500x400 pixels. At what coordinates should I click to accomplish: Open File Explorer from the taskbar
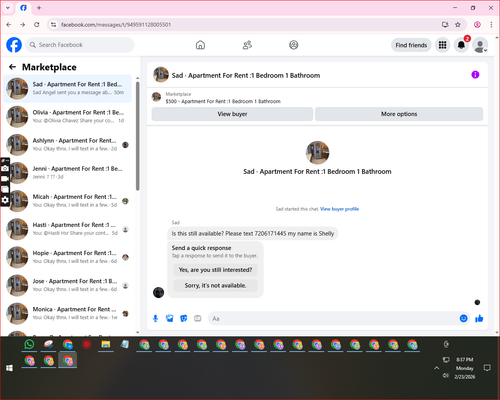(x=106, y=344)
